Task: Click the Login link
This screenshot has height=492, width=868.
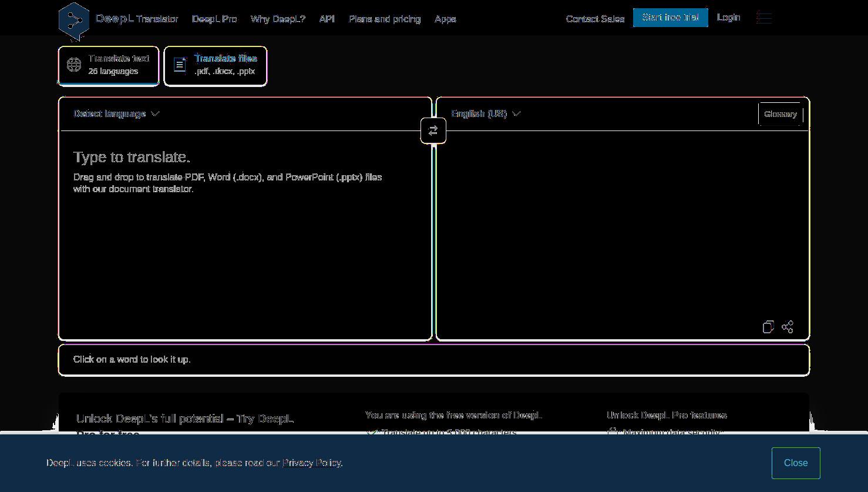Action: (x=729, y=18)
